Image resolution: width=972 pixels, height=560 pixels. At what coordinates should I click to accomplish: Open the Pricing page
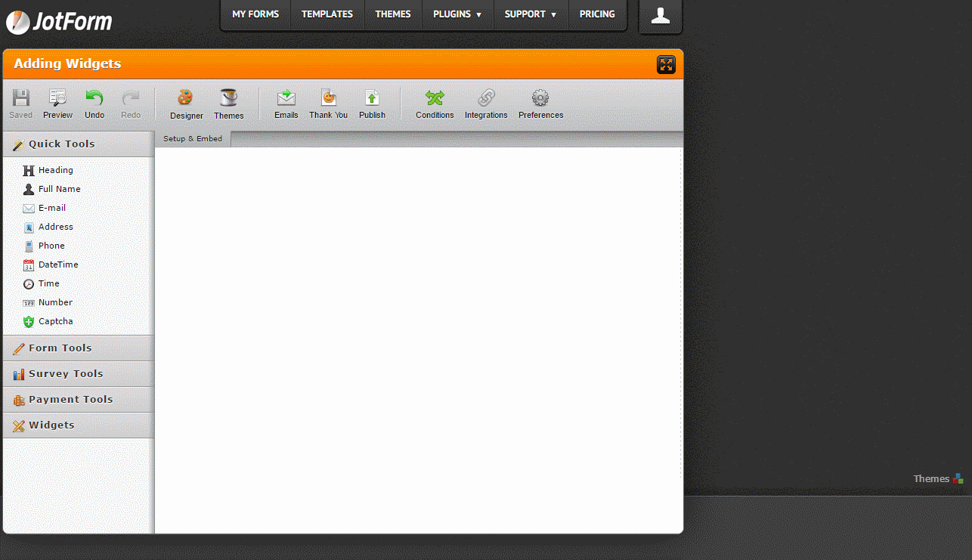tap(597, 14)
